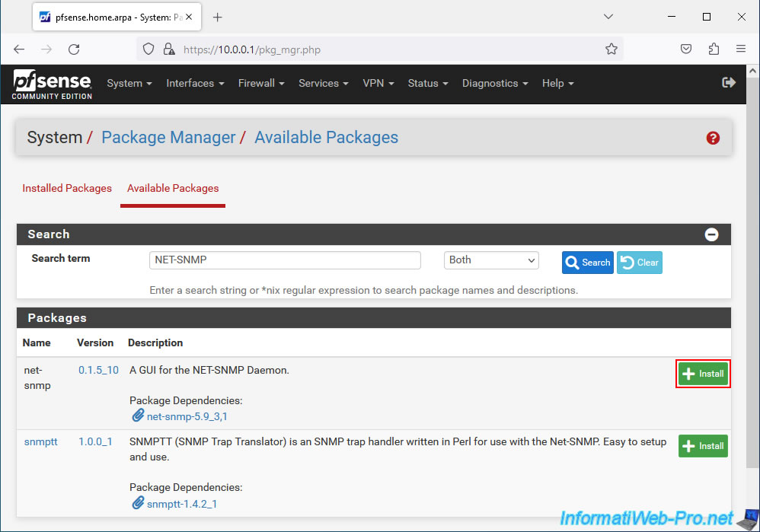Open Firefox extensions puzzle icon
This screenshot has height=532, width=760.
tap(714, 49)
